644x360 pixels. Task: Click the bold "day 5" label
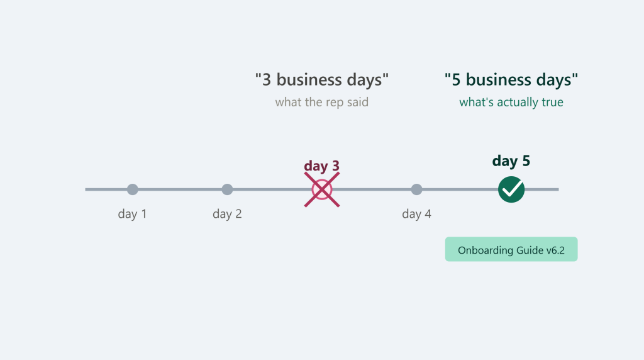tap(511, 160)
